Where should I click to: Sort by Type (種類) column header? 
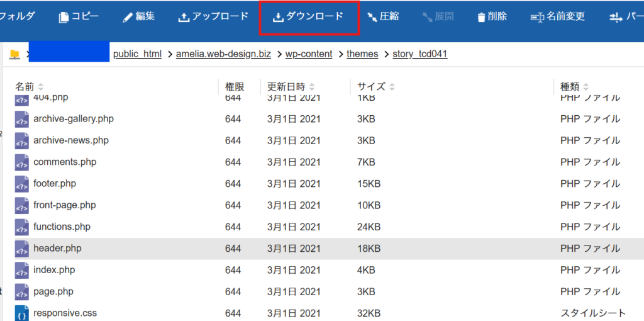point(570,86)
